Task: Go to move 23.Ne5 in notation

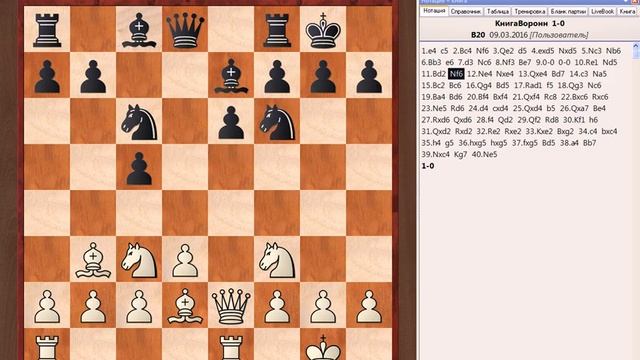Action: click(434, 108)
